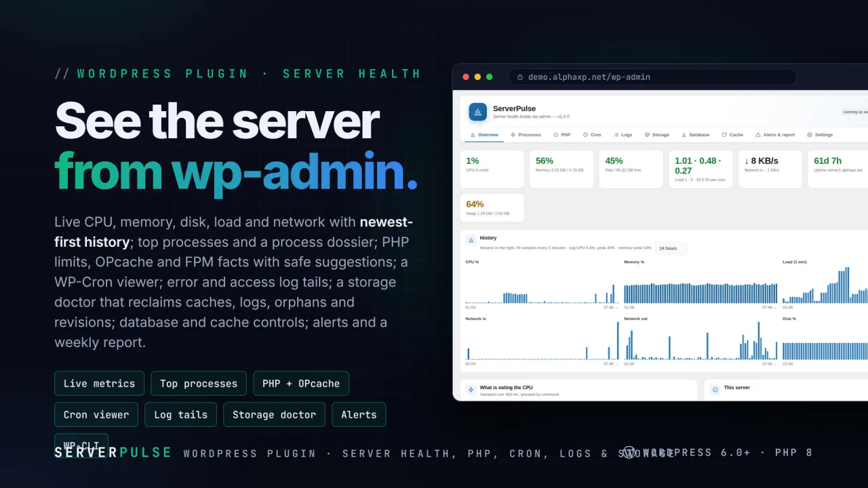Click the Cron tab clock icon
Screen dimensions: 868x488
coord(586,135)
